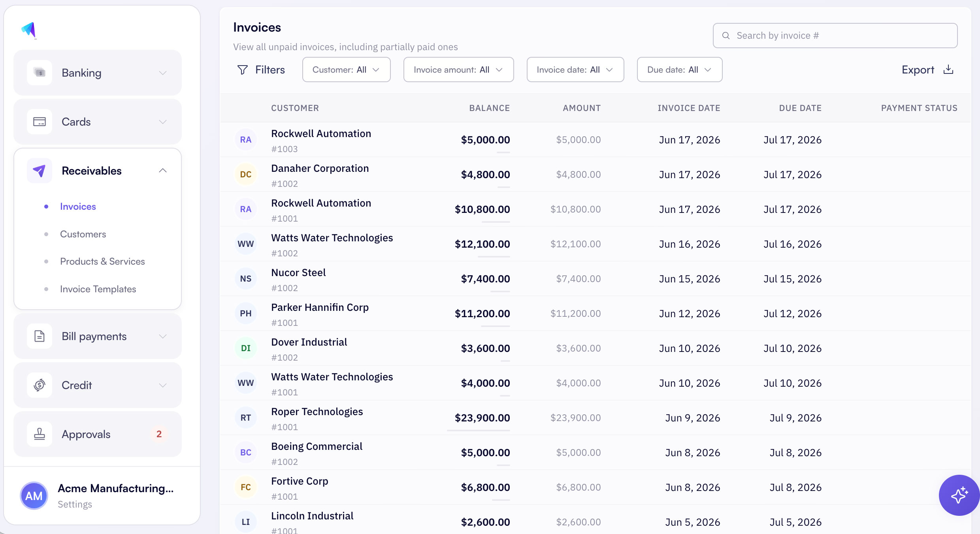Click the Receivables paper plane icon
This screenshot has width=980, height=534.
(40, 171)
